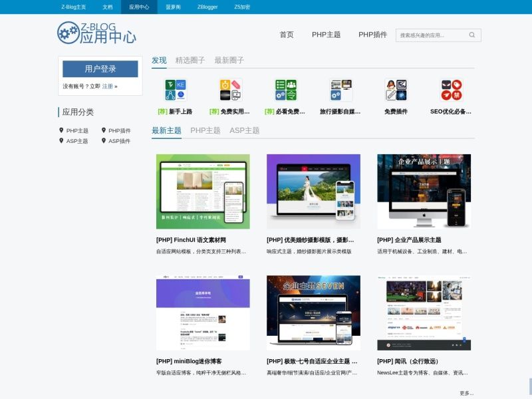Open PHP插件 in main navigation
Screen dimensions: 532x399
coord(372,35)
